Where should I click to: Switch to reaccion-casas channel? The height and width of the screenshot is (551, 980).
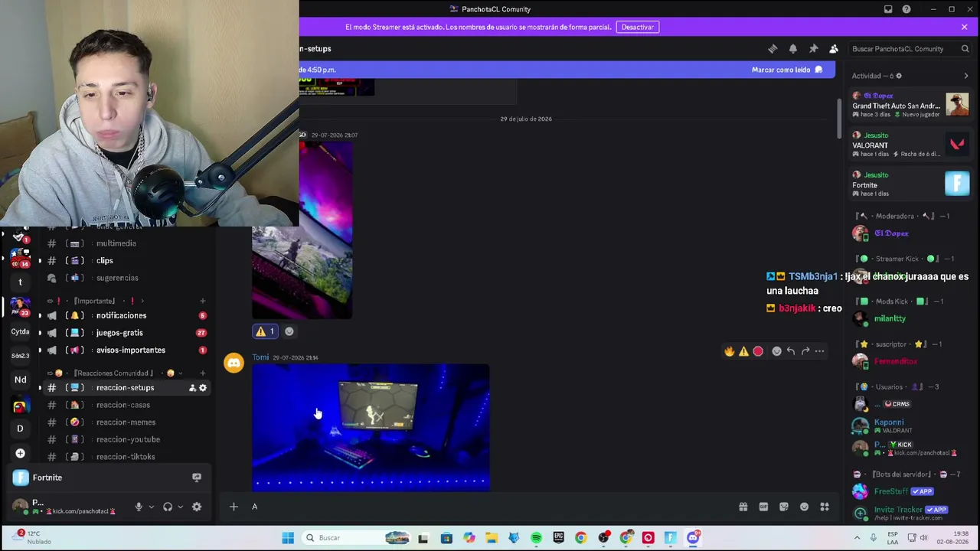pyautogui.click(x=126, y=405)
